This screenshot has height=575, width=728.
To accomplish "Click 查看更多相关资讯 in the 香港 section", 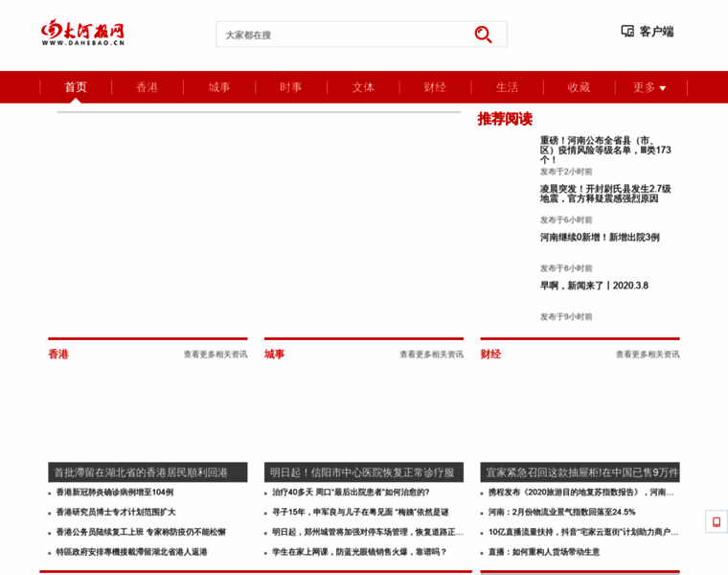I will click(x=216, y=355).
